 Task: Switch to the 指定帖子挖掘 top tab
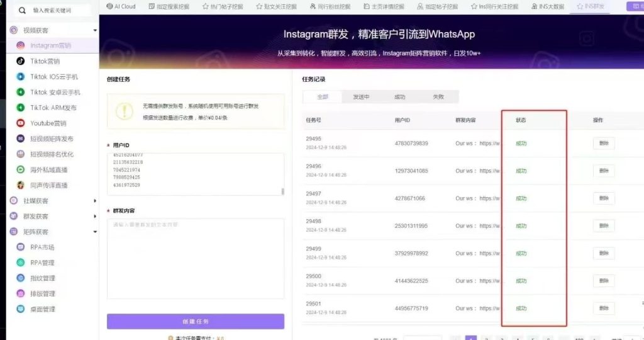[x=438, y=6]
